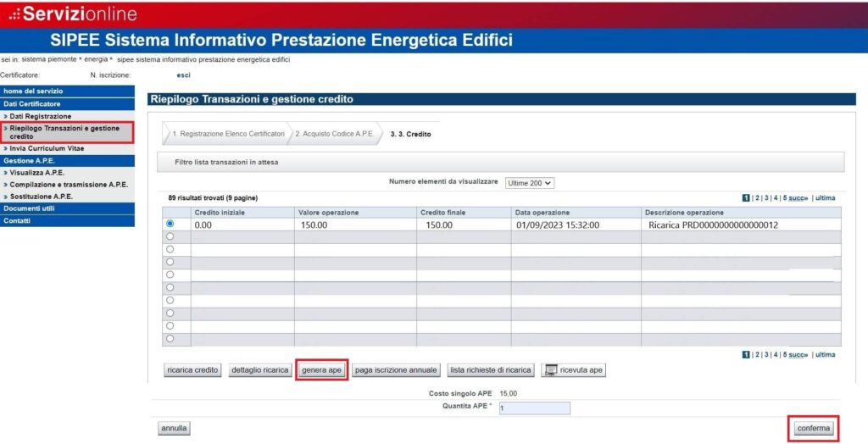This screenshot has width=868, height=444.
Task: Open 'Visualizza A.P.E.' sidebar item
Action: point(36,174)
